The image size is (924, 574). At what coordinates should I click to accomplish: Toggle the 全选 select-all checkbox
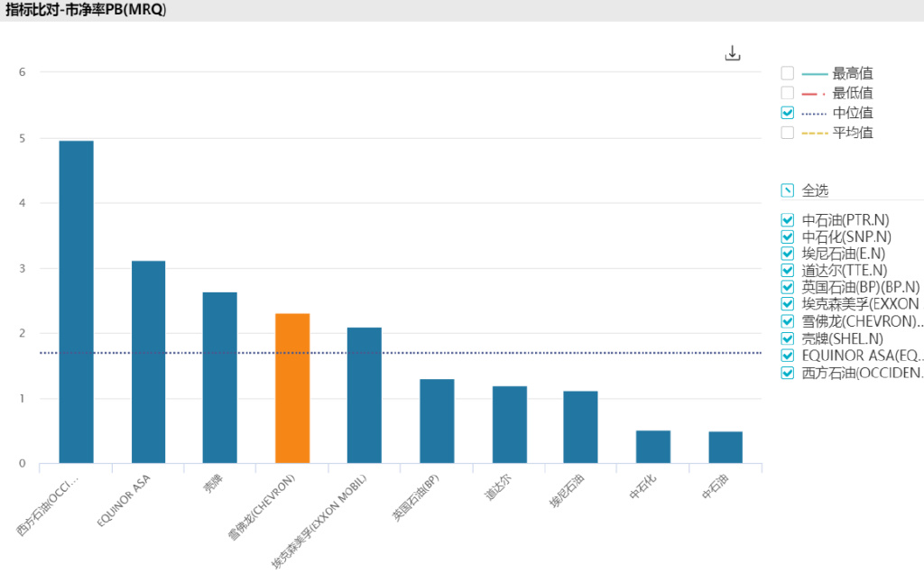[x=787, y=190]
